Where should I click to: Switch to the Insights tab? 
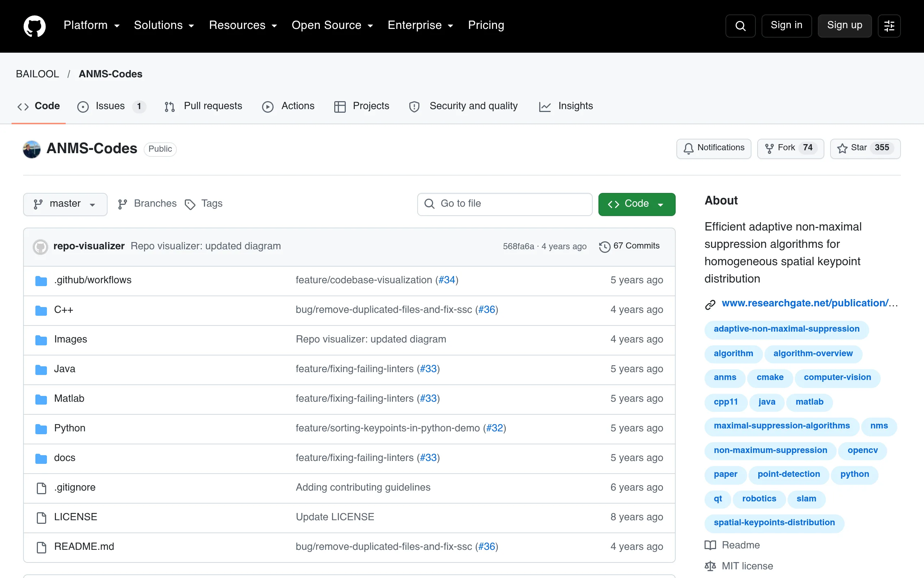pos(566,106)
